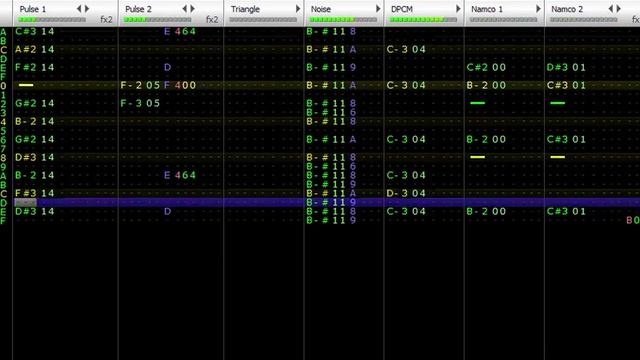
Task: Click Pulse 2's right arrow to add fx column
Action: coord(193,9)
